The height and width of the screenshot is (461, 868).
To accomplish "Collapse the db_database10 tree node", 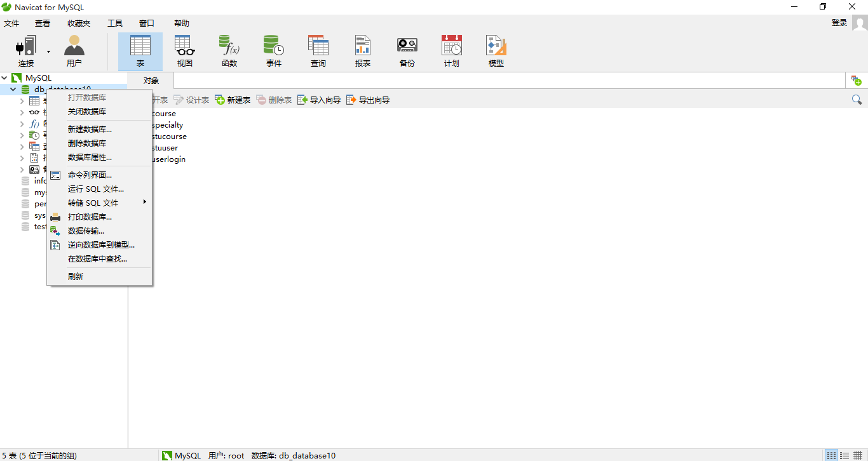I will tap(13, 90).
